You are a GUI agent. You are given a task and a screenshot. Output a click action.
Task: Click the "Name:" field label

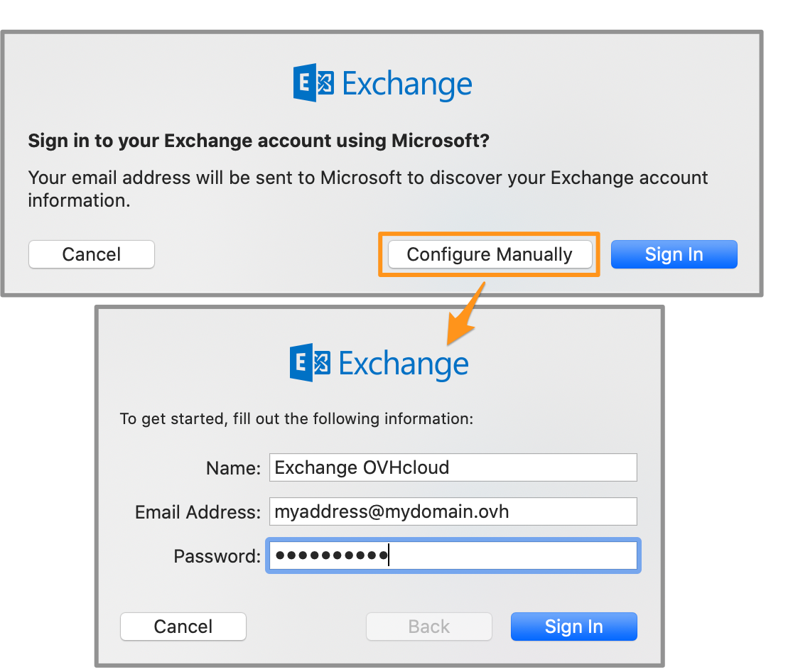click(x=233, y=468)
